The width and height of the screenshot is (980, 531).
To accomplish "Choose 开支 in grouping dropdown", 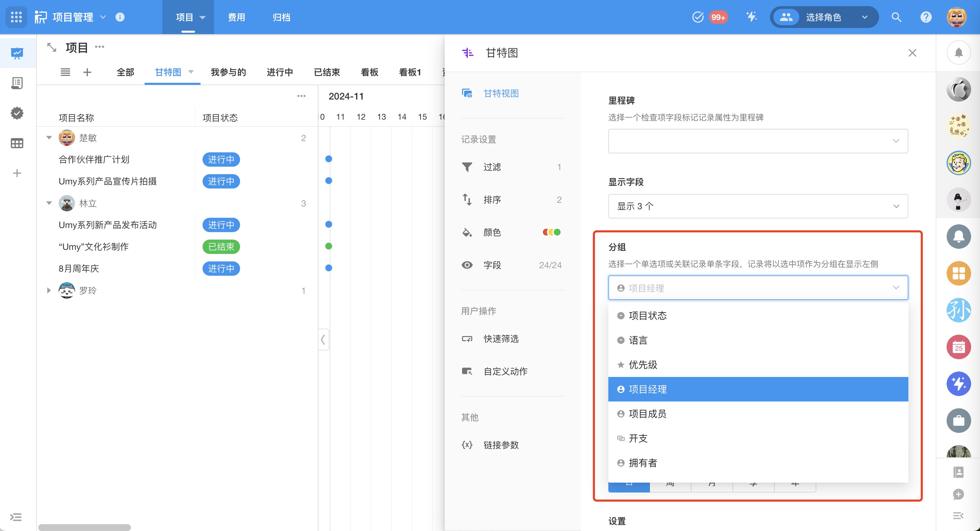I will (x=758, y=438).
